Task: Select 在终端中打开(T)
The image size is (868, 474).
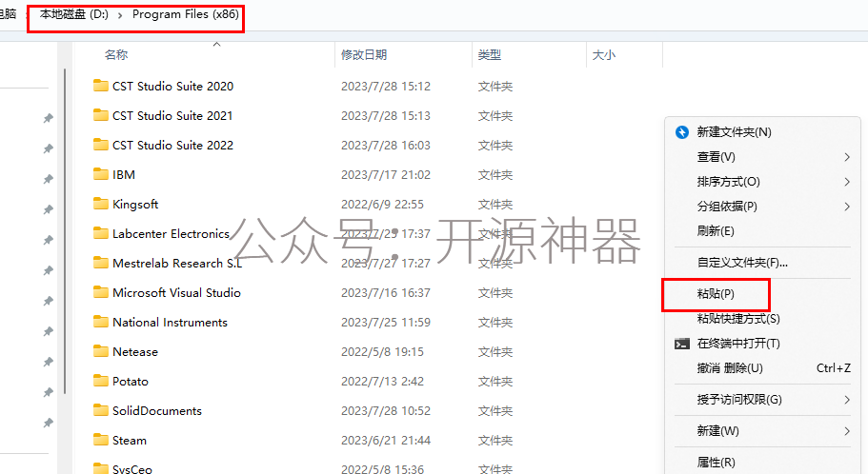Action: (738, 344)
